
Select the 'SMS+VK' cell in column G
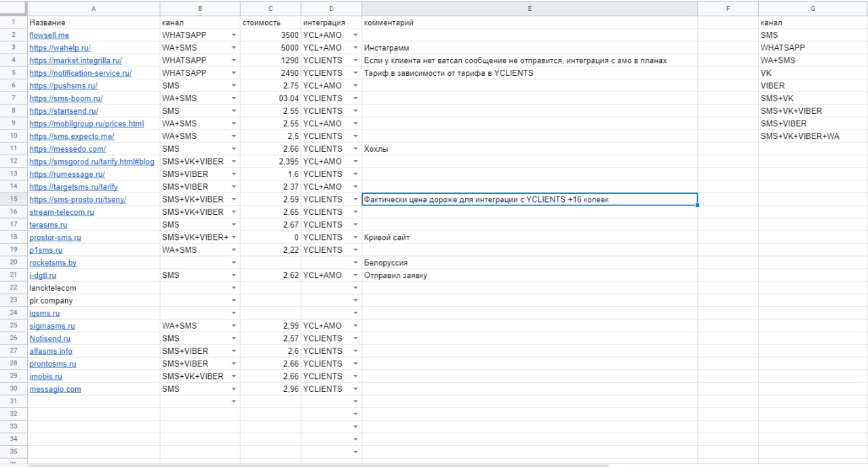point(813,98)
